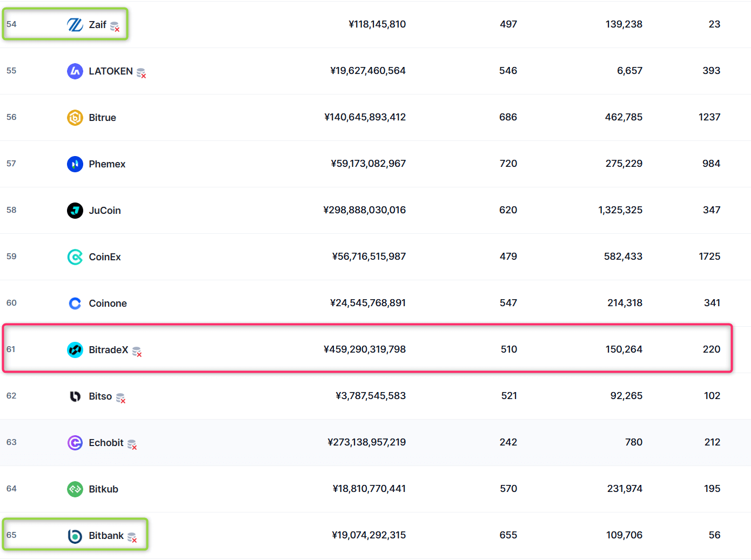
Task: Click rank number 58 in JuCoin row
Action: [x=11, y=210]
